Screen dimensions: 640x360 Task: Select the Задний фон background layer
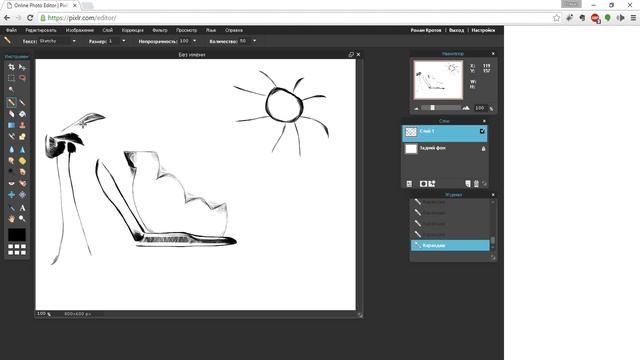445,149
